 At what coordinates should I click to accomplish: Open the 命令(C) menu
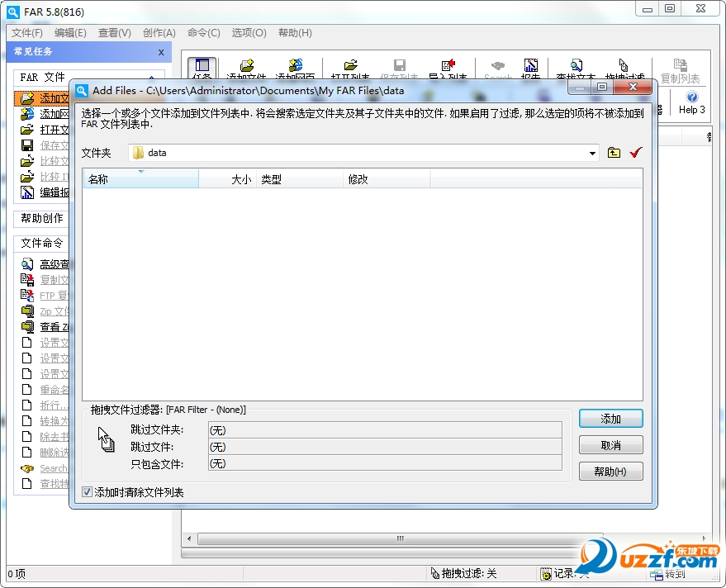[x=203, y=33]
